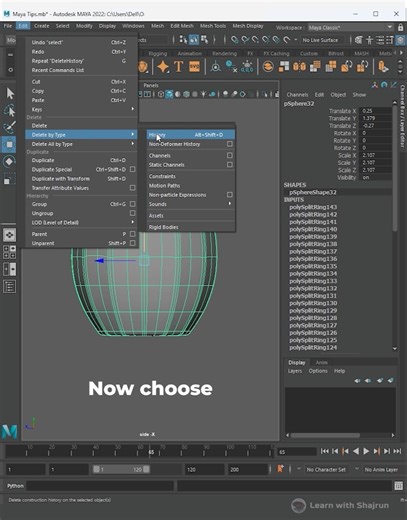Viewport: 407px width, 520px height.
Task: Open the Channels option box
Action: (x=230, y=155)
